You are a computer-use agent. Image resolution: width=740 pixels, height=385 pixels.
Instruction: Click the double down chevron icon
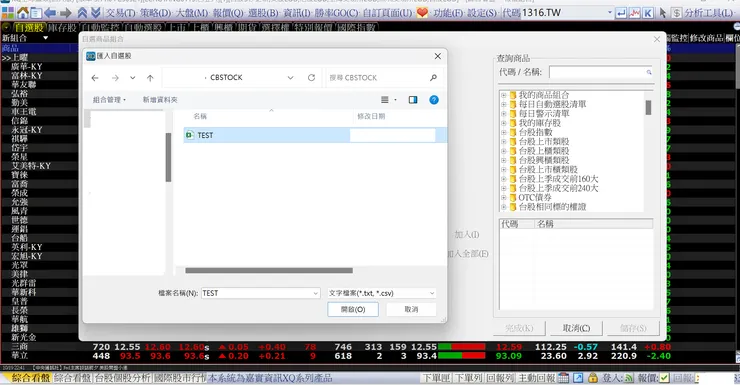tap(95, 13)
